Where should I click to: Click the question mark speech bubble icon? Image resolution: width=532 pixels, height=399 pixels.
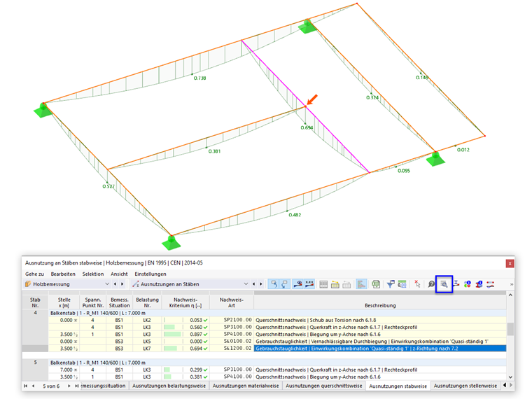(x=431, y=284)
